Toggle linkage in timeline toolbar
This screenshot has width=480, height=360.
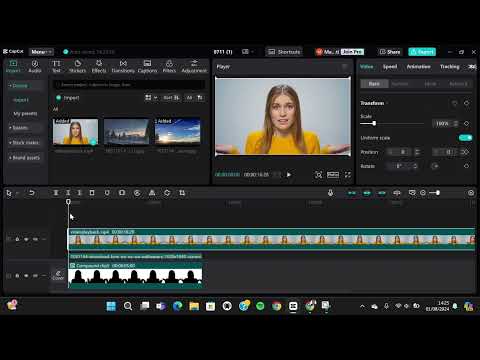click(382, 193)
